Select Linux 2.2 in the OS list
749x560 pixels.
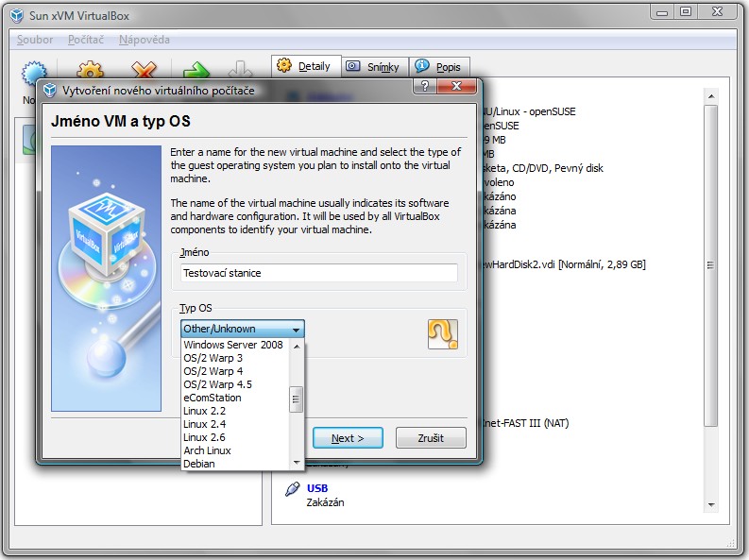coord(235,411)
